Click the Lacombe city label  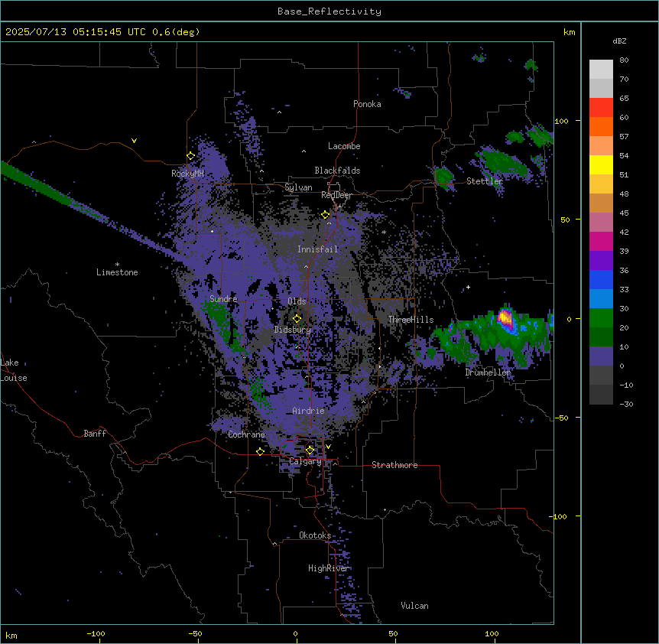click(x=344, y=146)
